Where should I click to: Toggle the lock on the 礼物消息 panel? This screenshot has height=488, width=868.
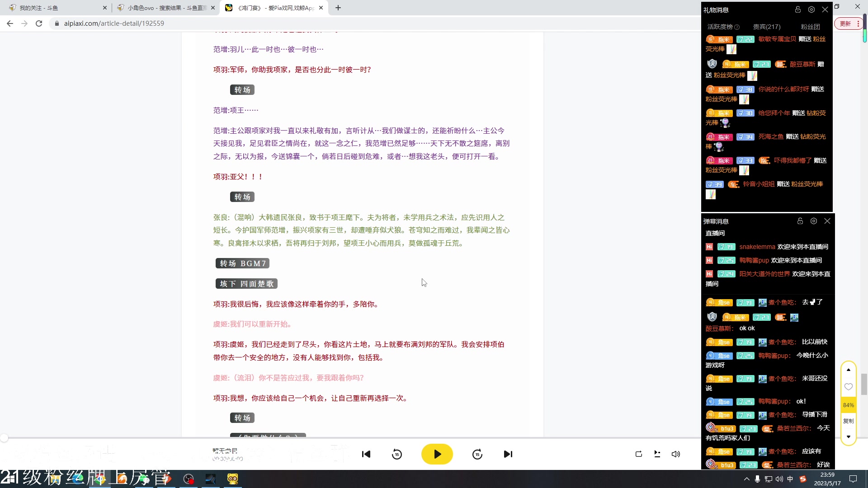(797, 9)
